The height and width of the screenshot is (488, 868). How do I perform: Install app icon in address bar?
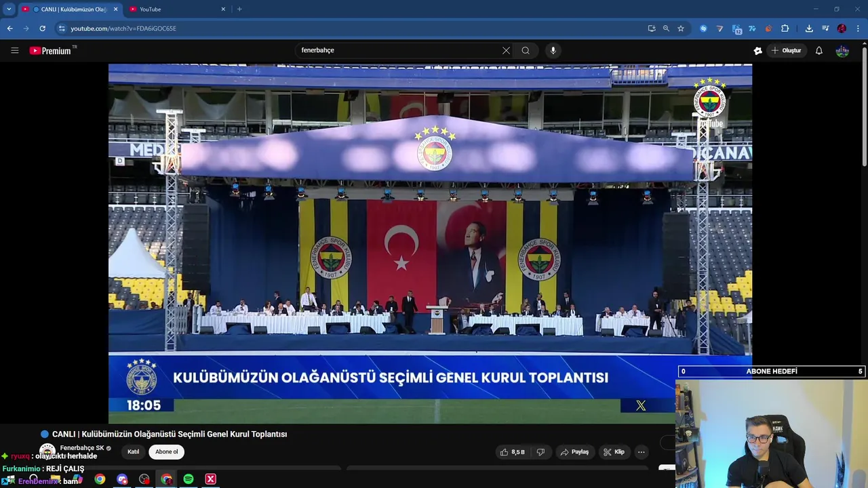[652, 28]
